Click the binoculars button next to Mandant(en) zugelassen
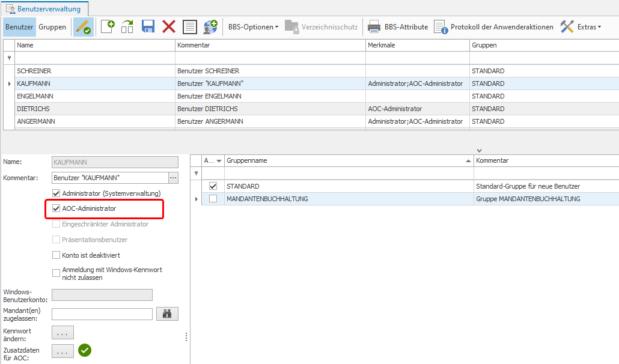619x364 pixels. coord(168,314)
